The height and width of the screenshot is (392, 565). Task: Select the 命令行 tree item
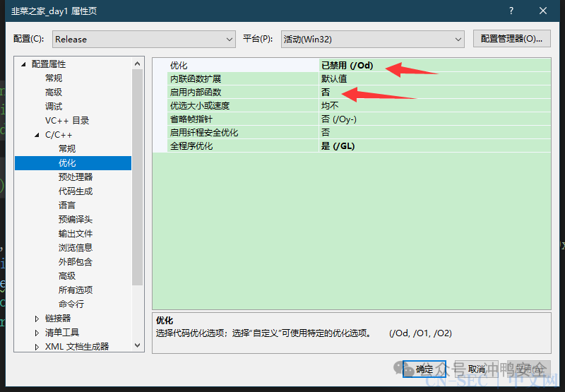[71, 304]
